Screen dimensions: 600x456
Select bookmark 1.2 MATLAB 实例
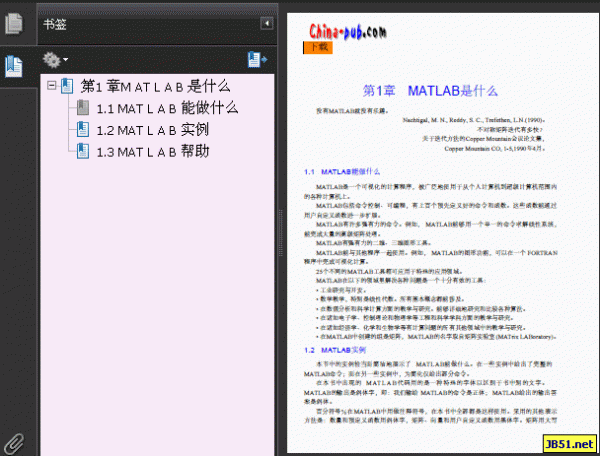[153, 130]
